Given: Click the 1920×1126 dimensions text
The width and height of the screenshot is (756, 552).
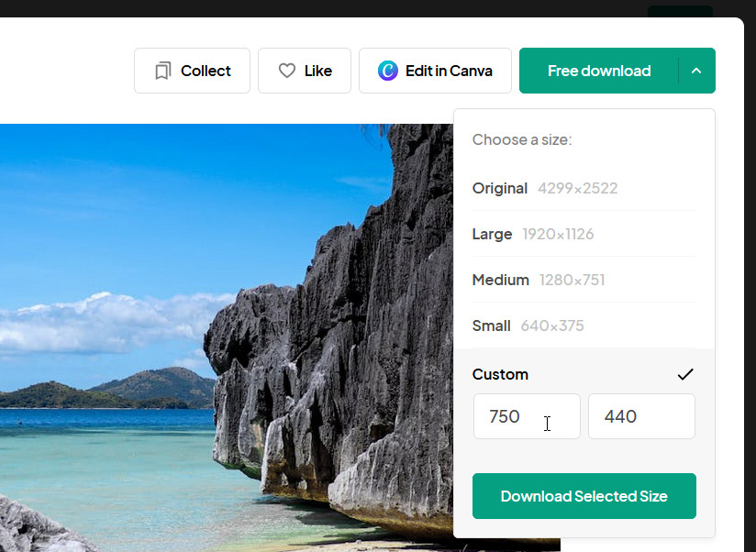Looking at the screenshot, I should pyautogui.click(x=558, y=234).
